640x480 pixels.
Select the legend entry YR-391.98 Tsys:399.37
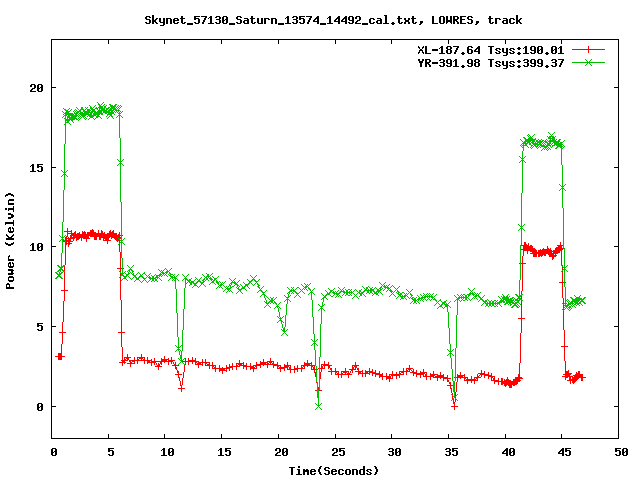pos(491,63)
